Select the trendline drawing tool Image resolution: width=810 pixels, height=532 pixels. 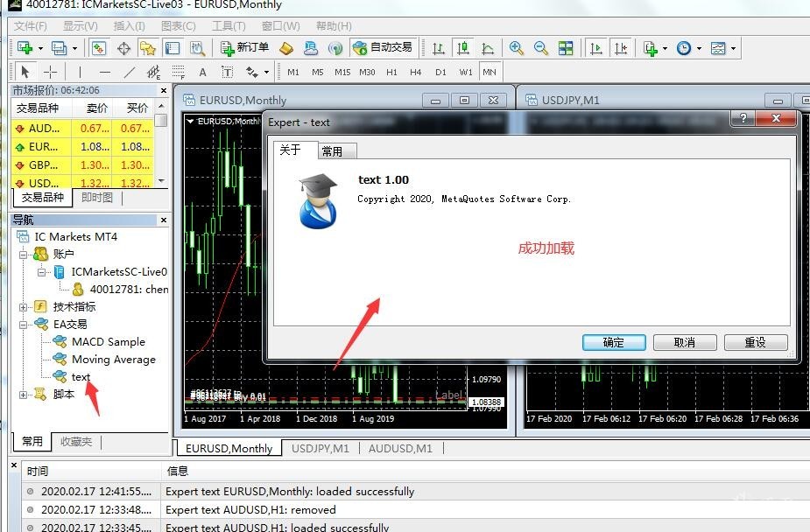pyautogui.click(x=129, y=72)
